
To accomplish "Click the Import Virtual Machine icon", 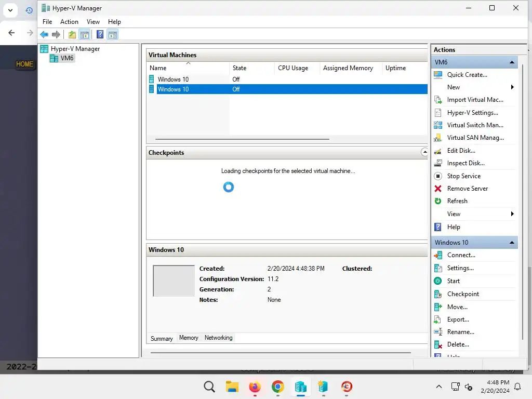I will click(438, 100).
